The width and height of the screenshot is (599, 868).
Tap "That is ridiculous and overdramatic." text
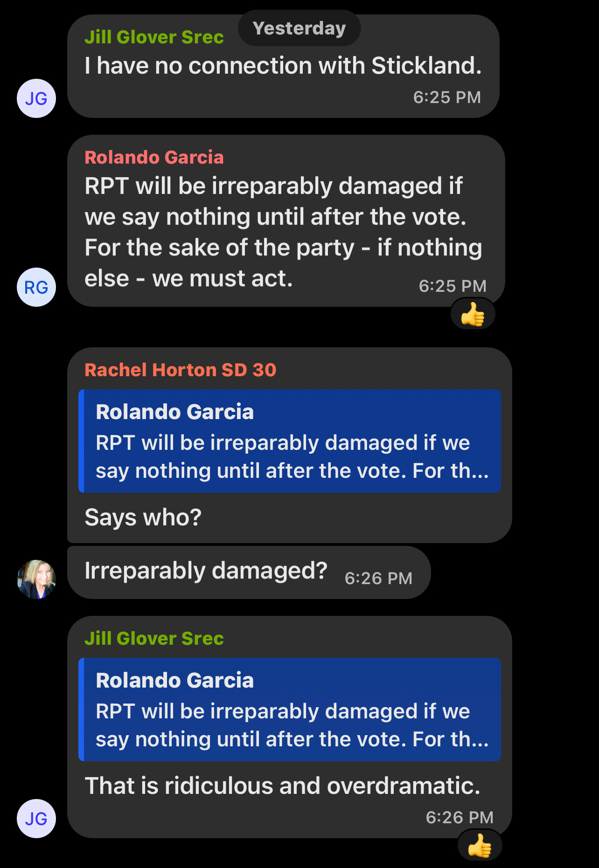(282, 786)
